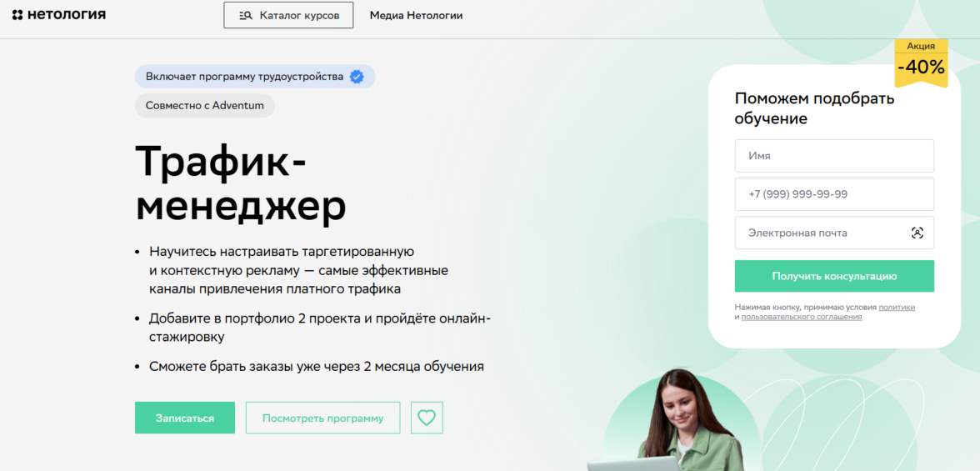Image resolution: width=980 pixels, height=471 pixels.
Task: Click the autofill icon in email field
Action: 917,233
